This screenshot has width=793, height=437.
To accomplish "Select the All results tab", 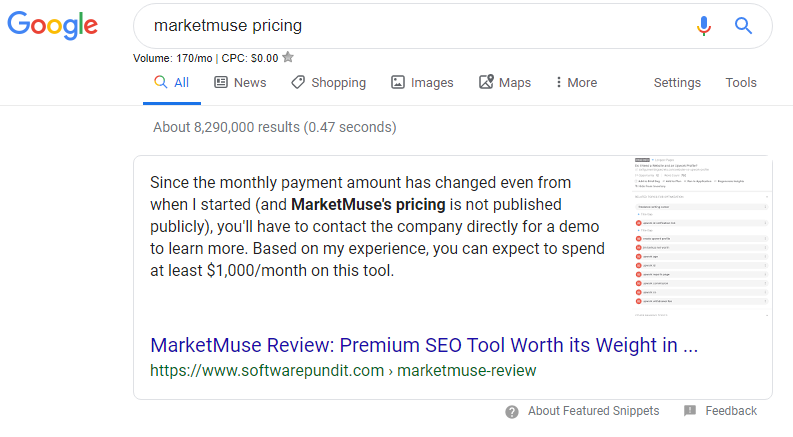I will tap(172, 83).
